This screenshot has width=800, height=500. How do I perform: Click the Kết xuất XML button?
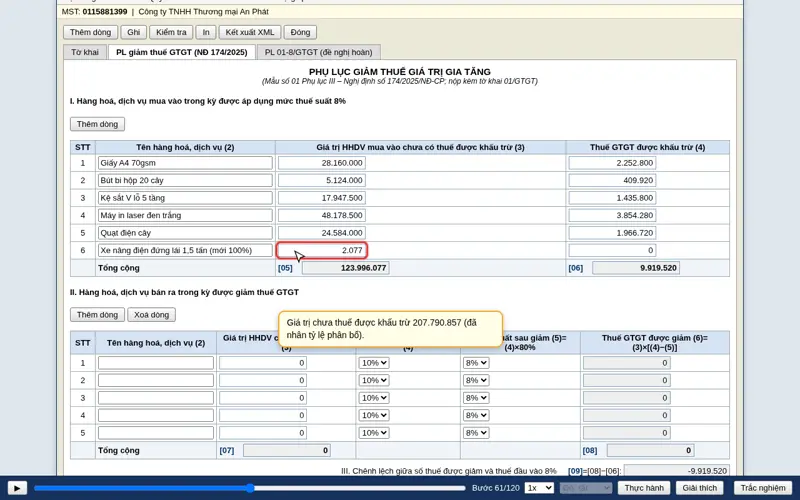[x=250, y=32]
